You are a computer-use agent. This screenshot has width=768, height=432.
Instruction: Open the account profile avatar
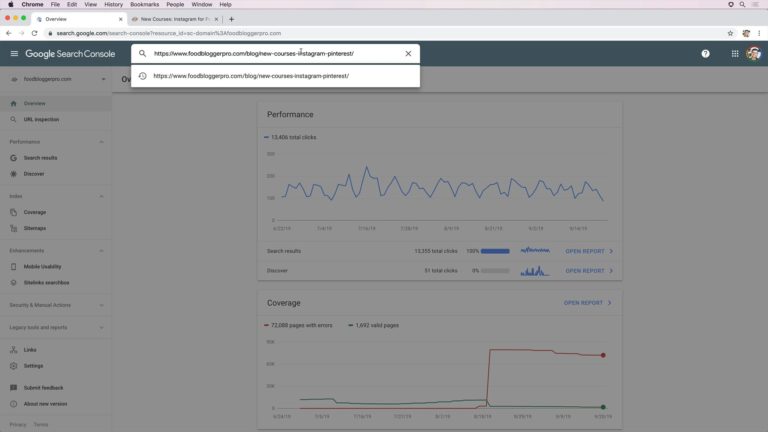(753, 53)
